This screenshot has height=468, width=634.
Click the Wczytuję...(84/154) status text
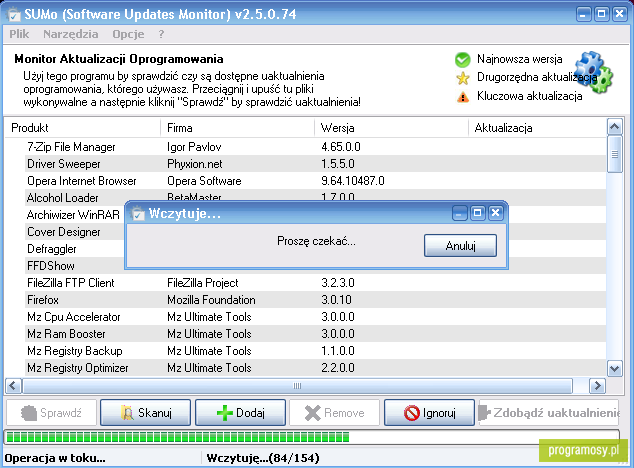(263, 458)
